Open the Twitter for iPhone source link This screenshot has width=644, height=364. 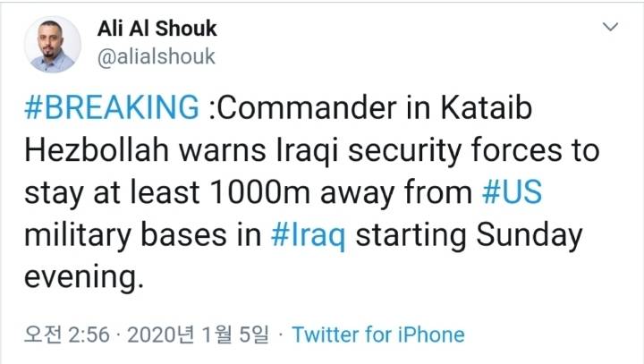click(378, 335)
